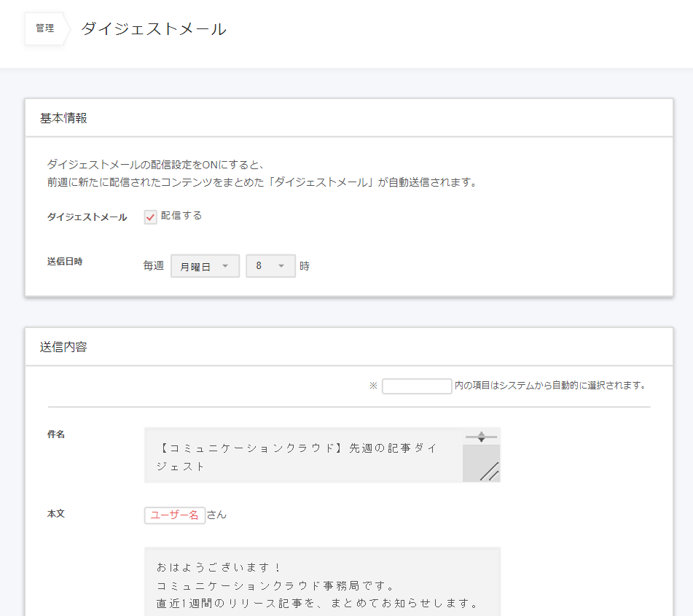693x616 pixels.
Task: Click the 件名 field label
Action: point(56,434)
